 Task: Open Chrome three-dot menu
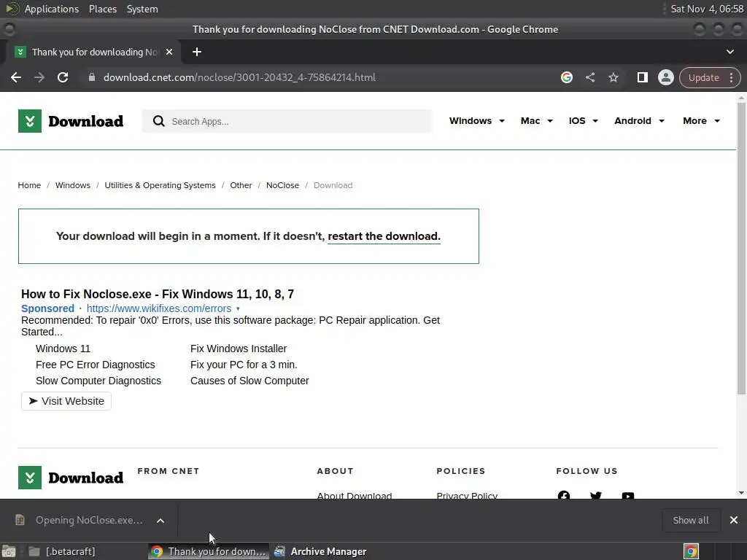click(x=731, y=77)
